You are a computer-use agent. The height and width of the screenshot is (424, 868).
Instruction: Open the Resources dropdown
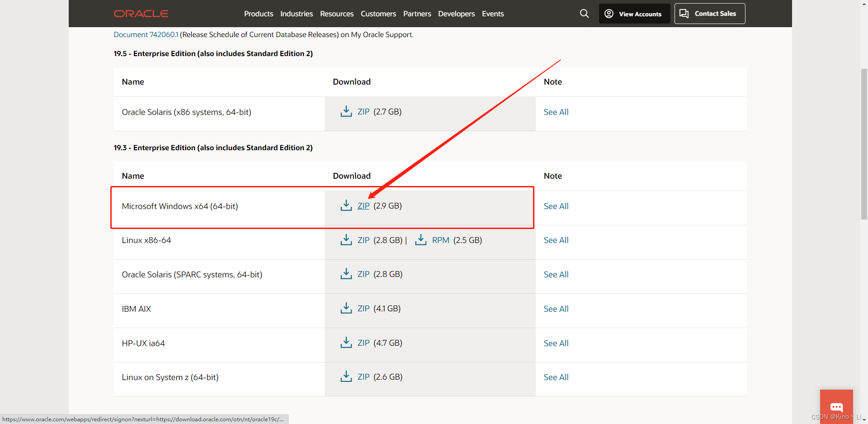point(336,14)
